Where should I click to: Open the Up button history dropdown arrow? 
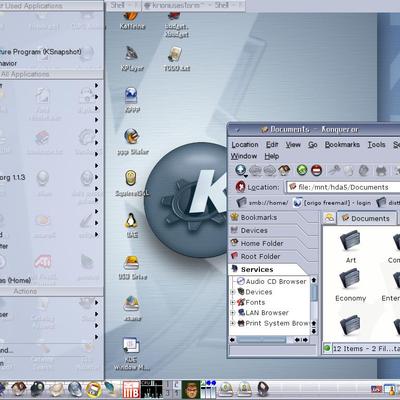[x=246, y=176]
